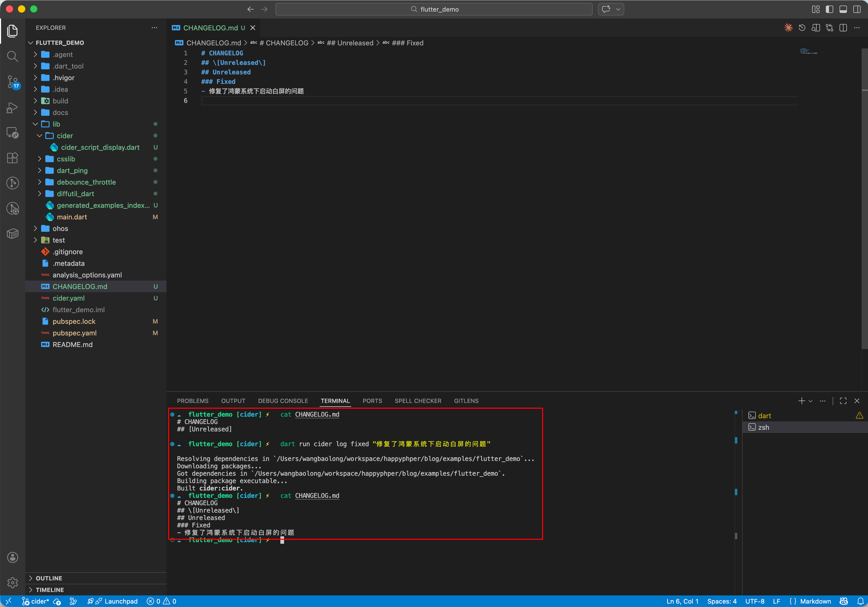The width and height of the screenshot is (868, 607).
Task: Click the editor vertical scrollbar
Action: (x=864, y=197)
